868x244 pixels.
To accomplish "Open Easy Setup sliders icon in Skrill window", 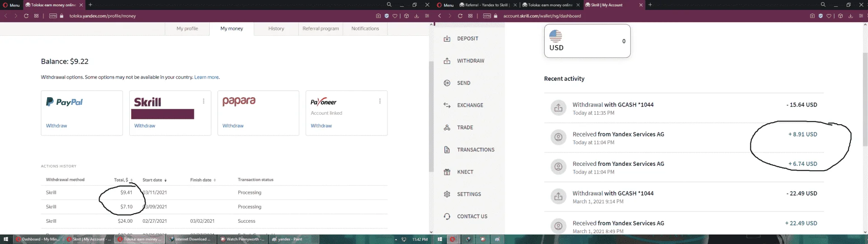I will point(861,16).
